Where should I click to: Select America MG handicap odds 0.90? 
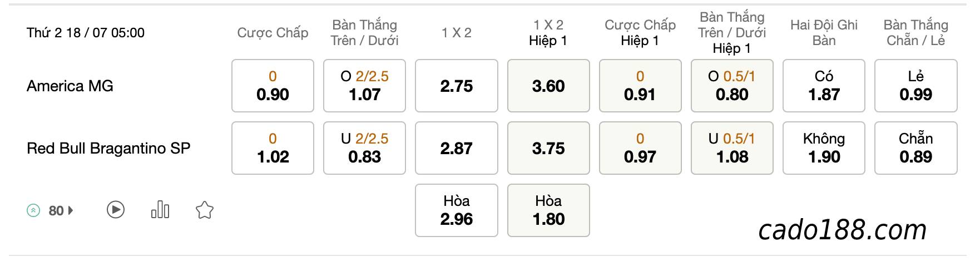pos(273,86)
